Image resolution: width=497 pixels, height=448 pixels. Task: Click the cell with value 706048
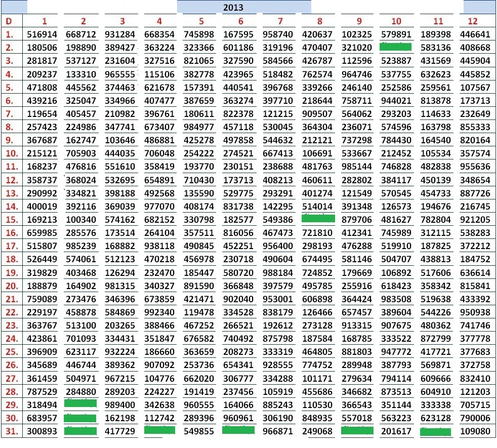pyautogui.click(x=159, y=153)
